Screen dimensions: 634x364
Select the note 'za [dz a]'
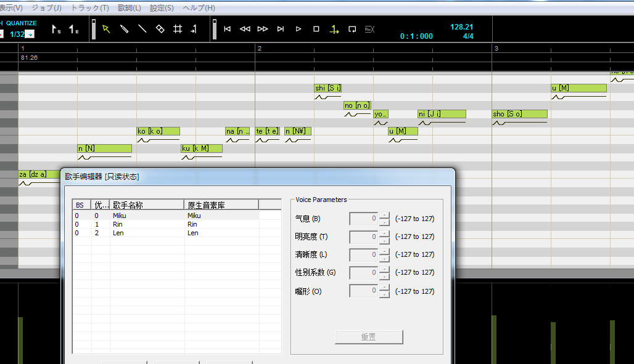[x=39, y=174]
